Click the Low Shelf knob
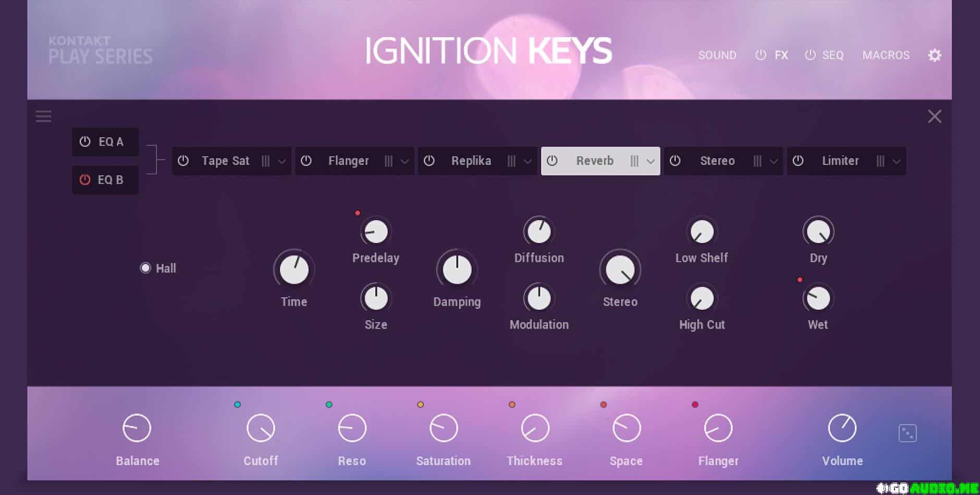This screenshot has height=495, width=980. (702, 231)
